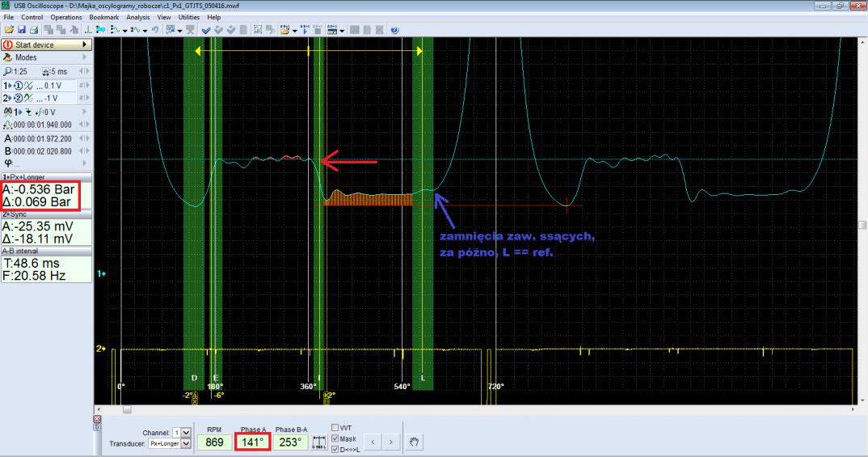Click the second waveform cursor toolbar icon
This screenshot has width=868, height=457.
coord(136,30)
